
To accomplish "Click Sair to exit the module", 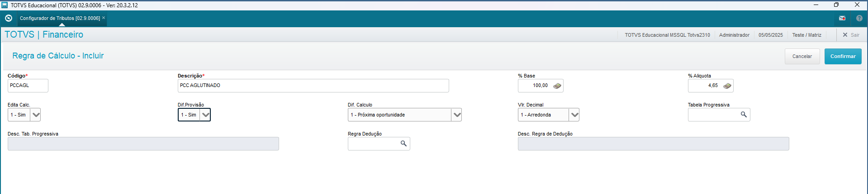I will [851, 35].
